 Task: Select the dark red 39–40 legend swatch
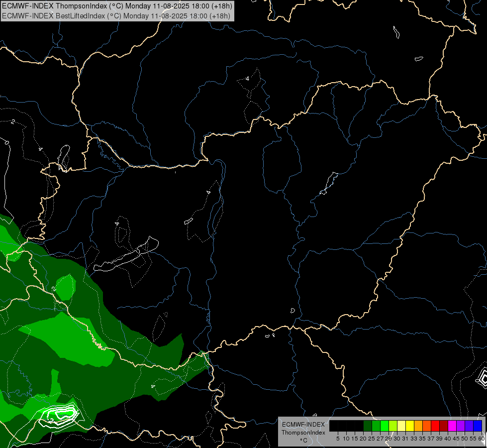pyautogui.click(x=444, y=426)
